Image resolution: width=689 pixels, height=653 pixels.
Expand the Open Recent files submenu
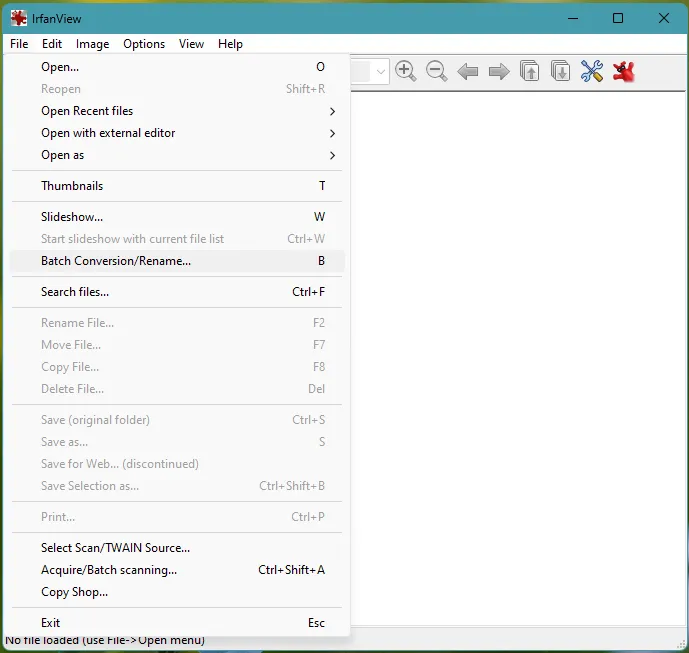(x=177, y=111)
